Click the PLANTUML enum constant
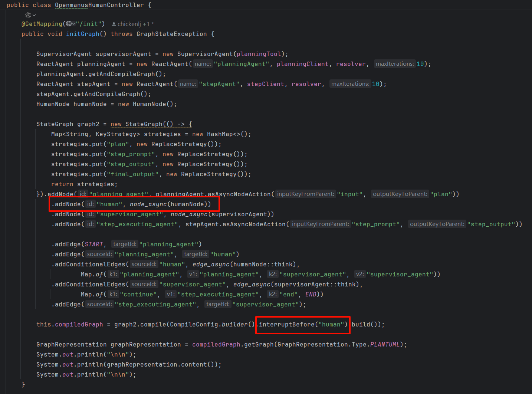The width and height of the screenshot is (532, 394). point(385,344)
